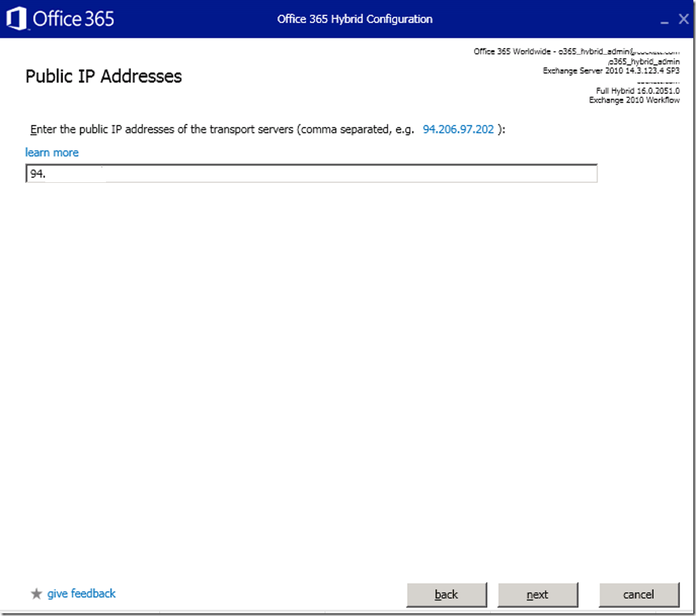The width and height of the screenshot is (696, 616).
Task: Cancel the hybrid configuration wizard
Action: [x=639, y=594]
